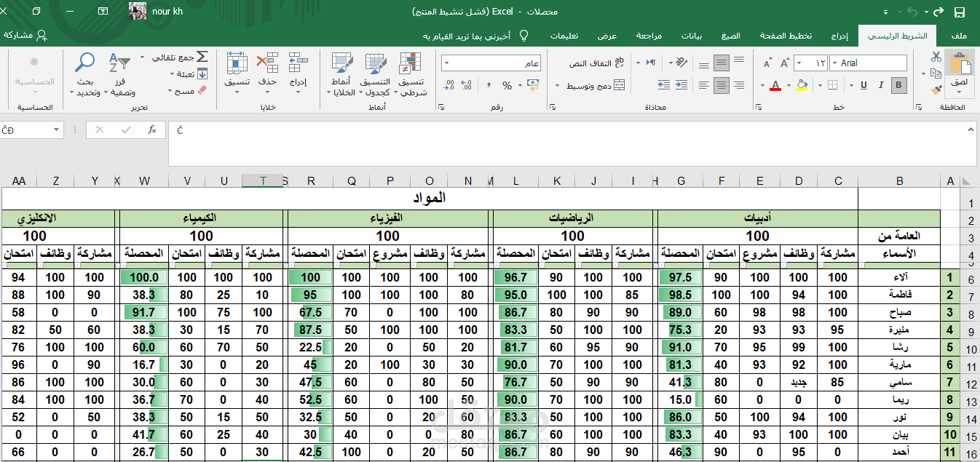
Task: Toggle Italic formatting
Action: point(881,86)
